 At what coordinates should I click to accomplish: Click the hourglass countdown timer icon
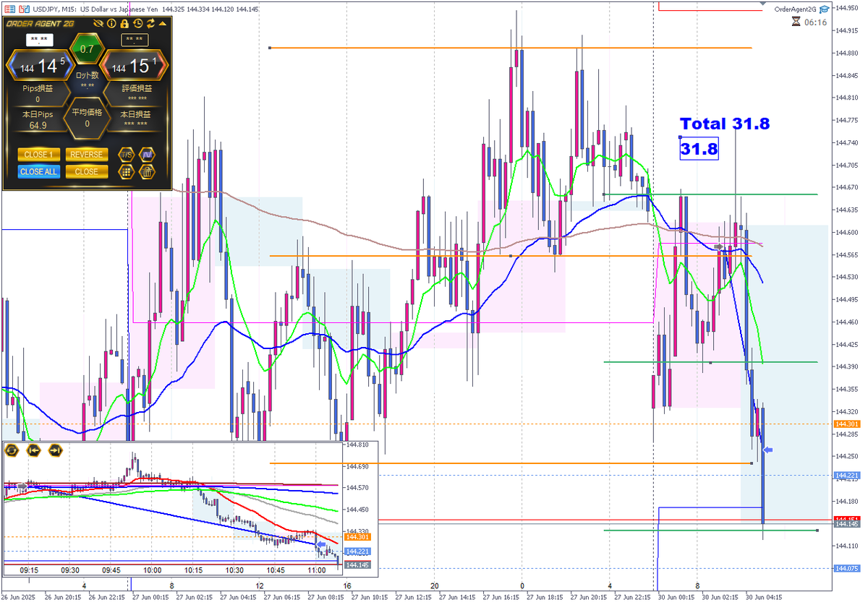pyautogui.click(x=796, y=22)
